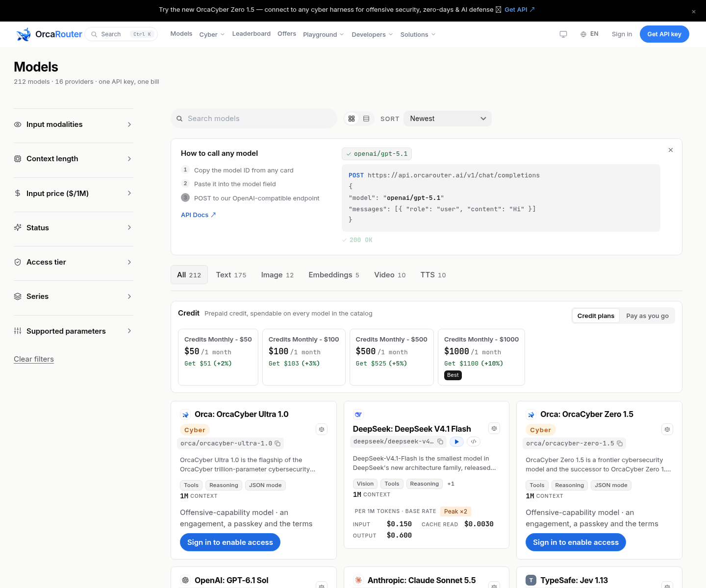Expand the Access tier filter
The width and height of the screenshot is (706, 588).
tap(74, 262)
